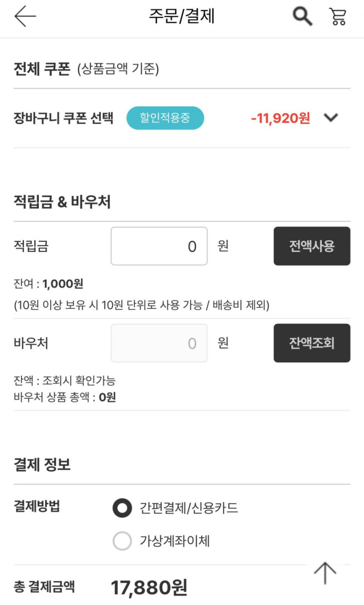
Task: Open search with the magnifier icon
Action: (302, 17)
